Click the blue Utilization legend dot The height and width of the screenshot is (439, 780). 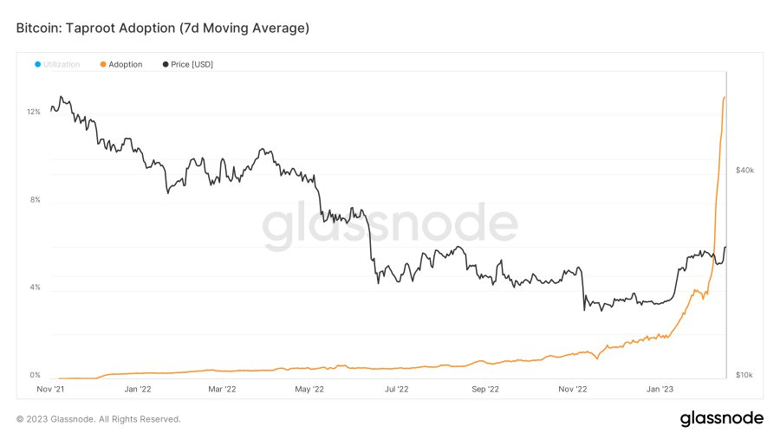pos(38,65)
